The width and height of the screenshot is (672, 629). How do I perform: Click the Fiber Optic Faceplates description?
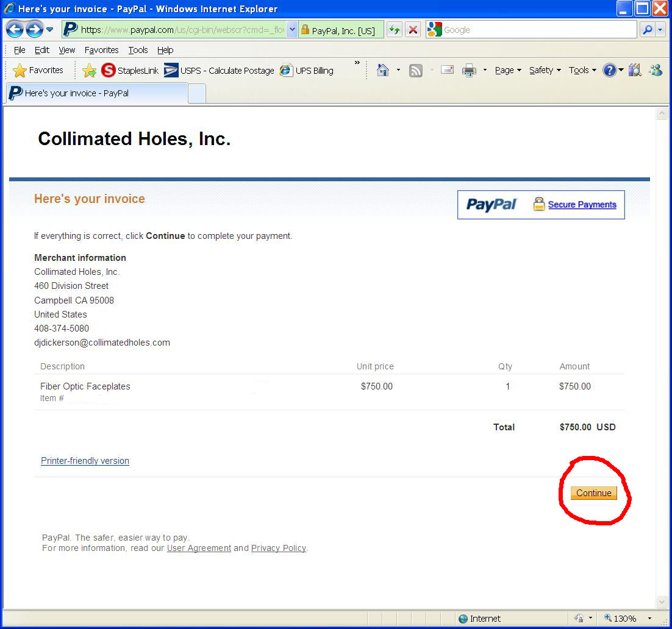85,386
